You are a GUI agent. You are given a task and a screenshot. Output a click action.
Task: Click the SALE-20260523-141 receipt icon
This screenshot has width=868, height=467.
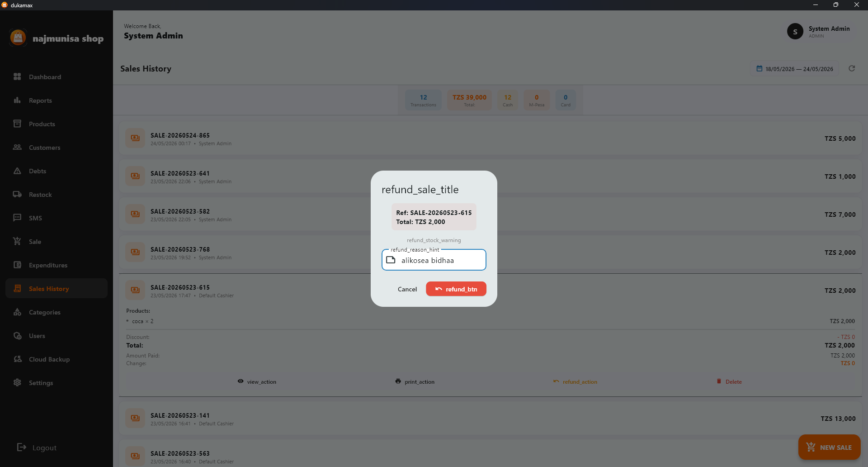[x=135, y=418]
